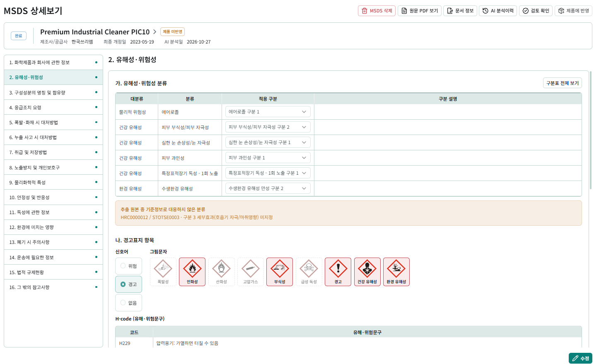Open section 9. 물리화학적 특성
The height and width of the screenshot is (364, 594).
click(x=53, y=182)
